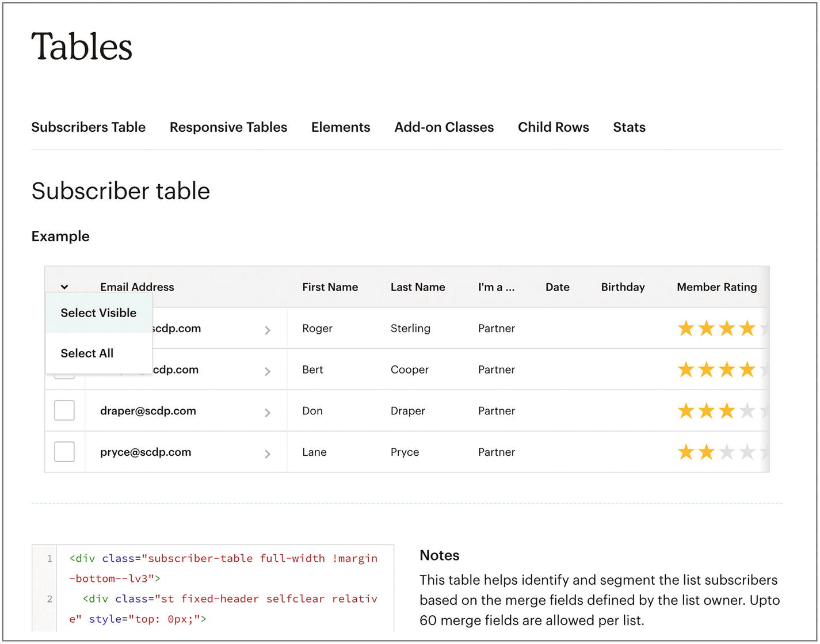
Task: Click second star in Bert Cooper's rating
Action: [706, 369]
